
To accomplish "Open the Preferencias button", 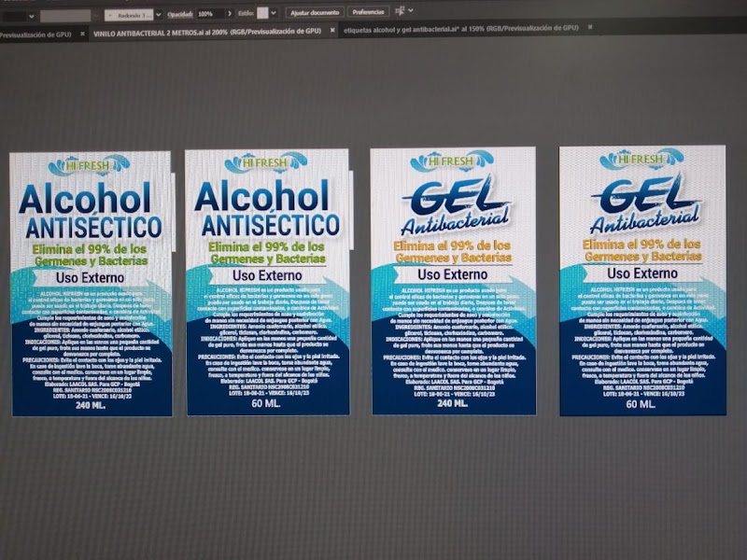I will [x=368, y=12].
